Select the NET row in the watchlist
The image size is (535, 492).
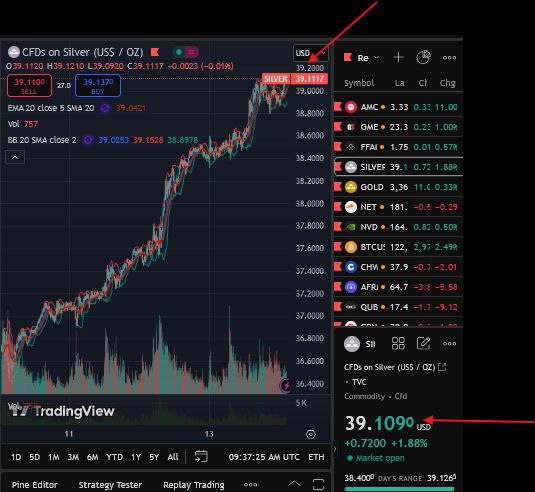(398, 207)
